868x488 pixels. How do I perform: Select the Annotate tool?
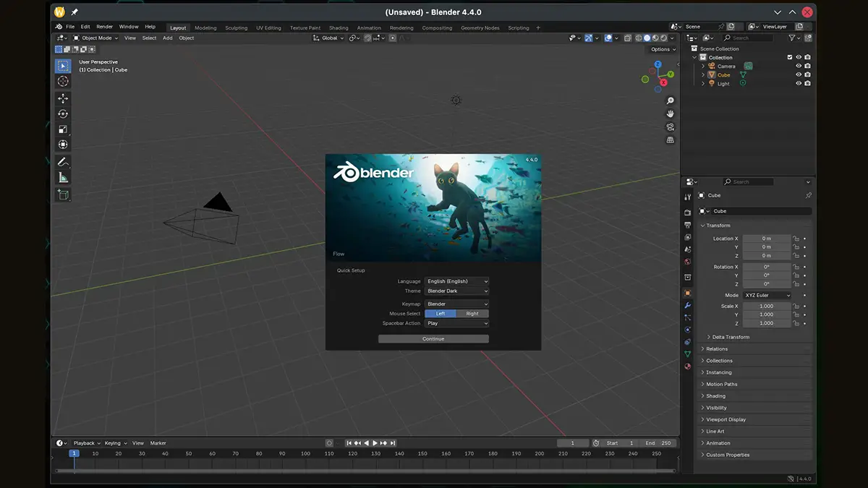[63, 162]
